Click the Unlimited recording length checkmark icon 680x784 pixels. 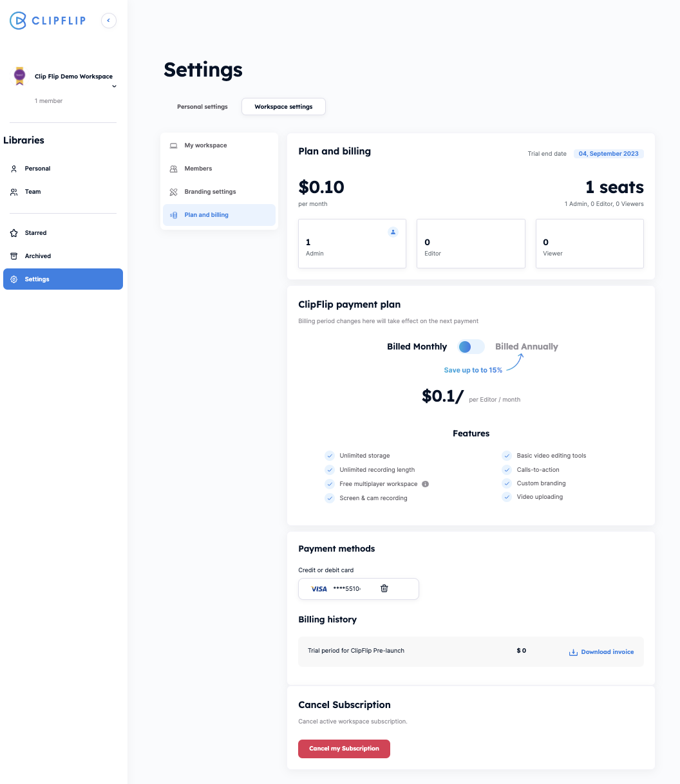(x=330, y=470)
